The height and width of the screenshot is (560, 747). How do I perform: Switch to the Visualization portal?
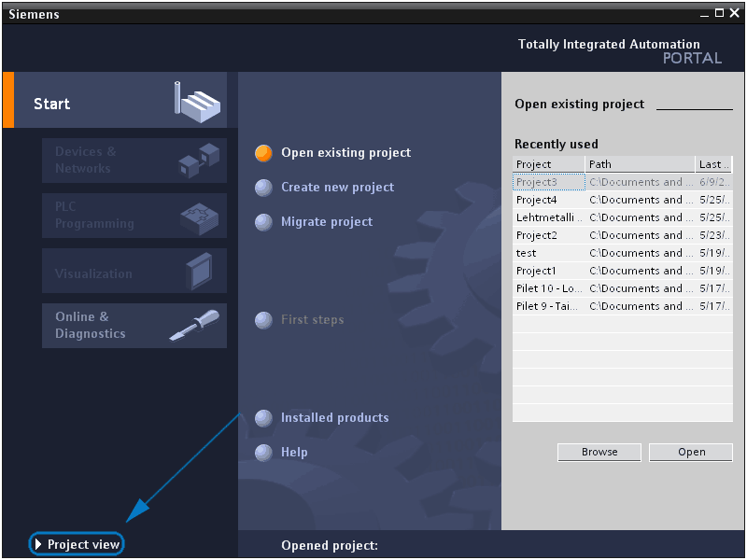point(134,271)
